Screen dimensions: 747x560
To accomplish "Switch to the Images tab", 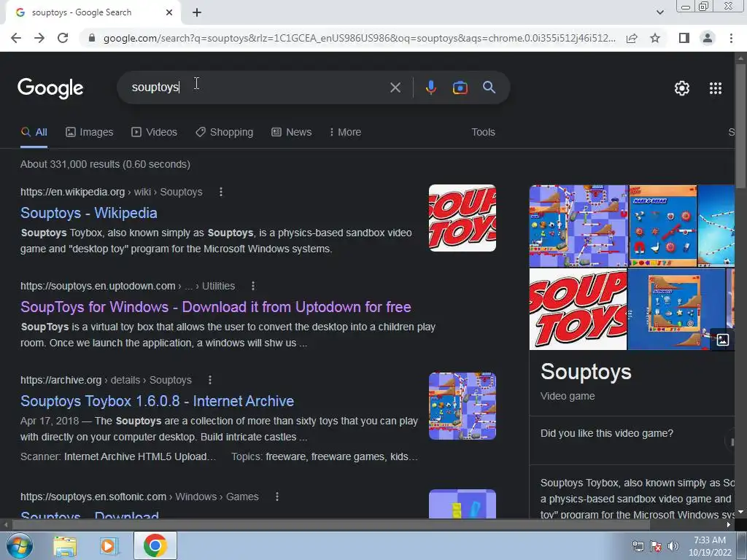I will pos(90,133).
